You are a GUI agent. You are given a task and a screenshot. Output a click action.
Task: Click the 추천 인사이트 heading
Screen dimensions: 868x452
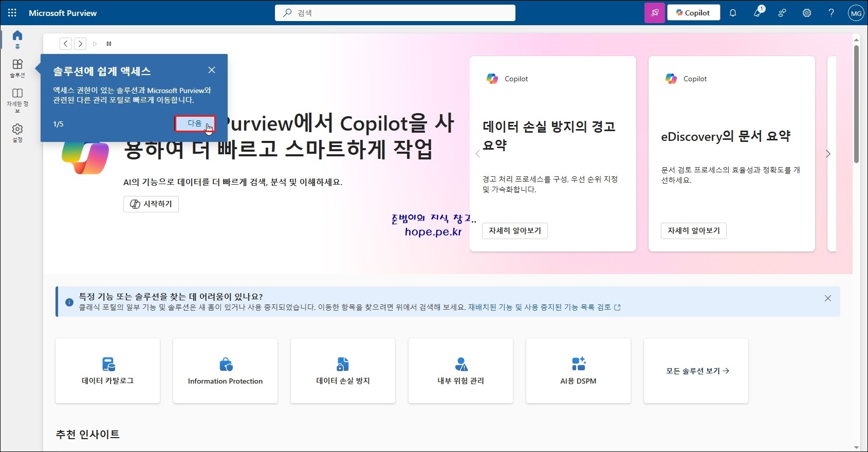tap(87, 434)
